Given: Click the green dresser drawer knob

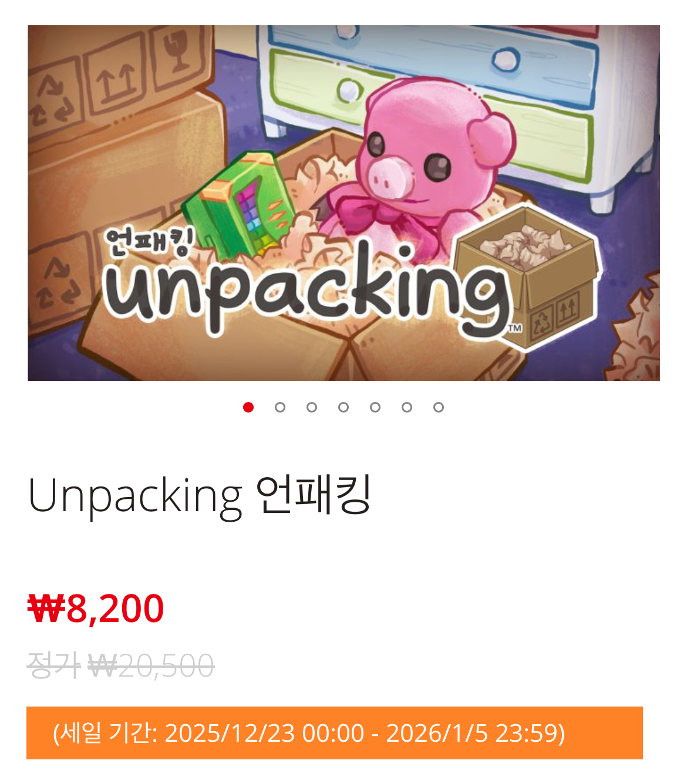Looking at the screenshot, I should click(349, 91).
